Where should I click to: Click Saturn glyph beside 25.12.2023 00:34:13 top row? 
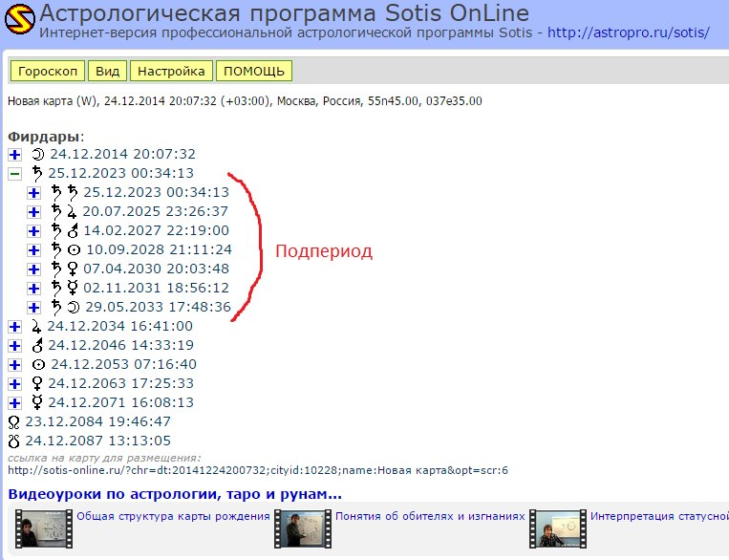tap(36, 174)
